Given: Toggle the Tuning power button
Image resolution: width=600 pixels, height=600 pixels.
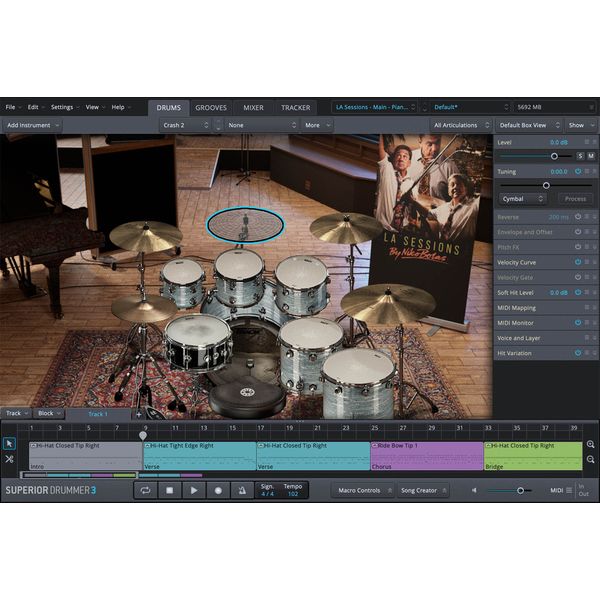Looking at the screenshot, I should point(578,171).
